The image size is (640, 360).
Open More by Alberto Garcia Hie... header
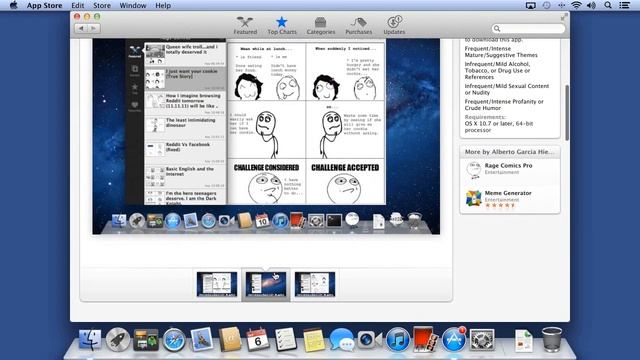point(509,152)
